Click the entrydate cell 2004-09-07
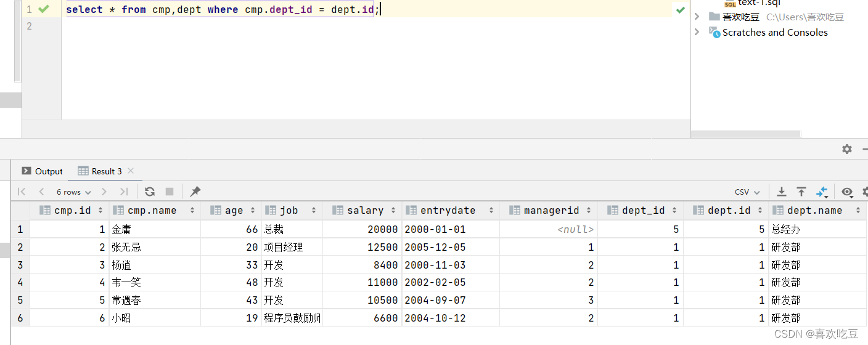The image size is (868, 345). point(450,301)
